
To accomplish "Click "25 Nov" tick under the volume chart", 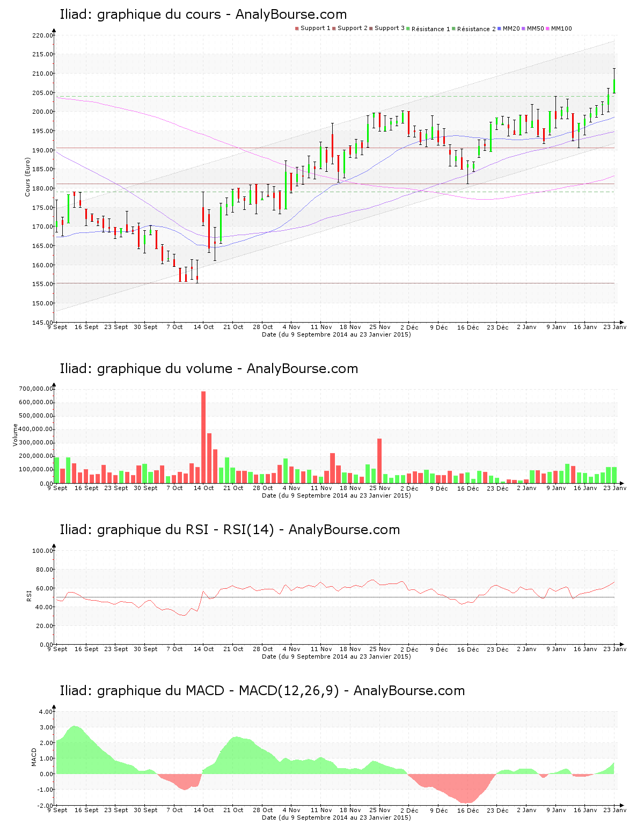I will pos(380,488).
